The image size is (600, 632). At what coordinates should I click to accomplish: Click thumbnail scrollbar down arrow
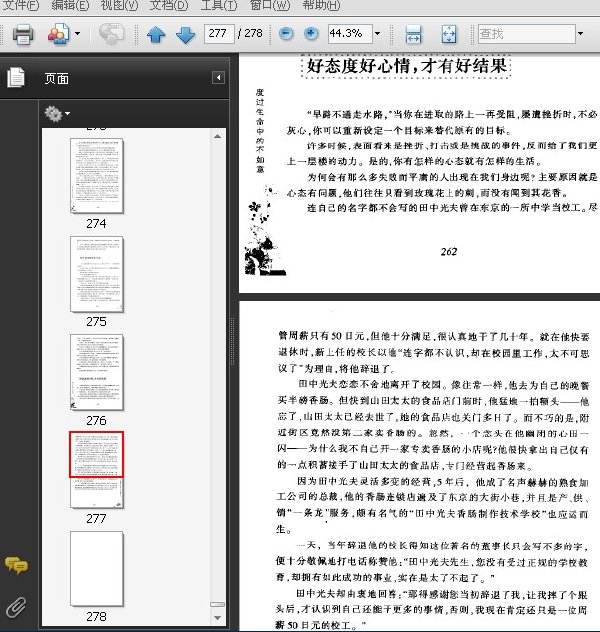(218, 618)
